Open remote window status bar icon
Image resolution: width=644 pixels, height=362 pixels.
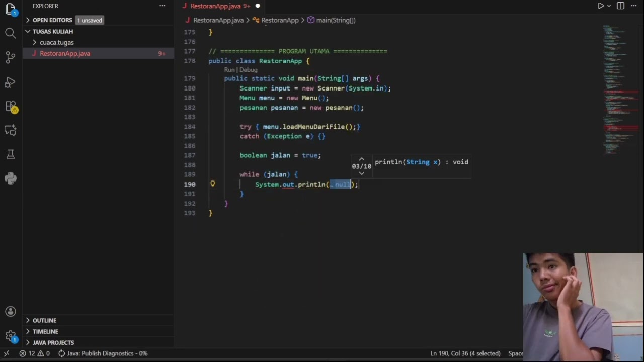point(7,353)
